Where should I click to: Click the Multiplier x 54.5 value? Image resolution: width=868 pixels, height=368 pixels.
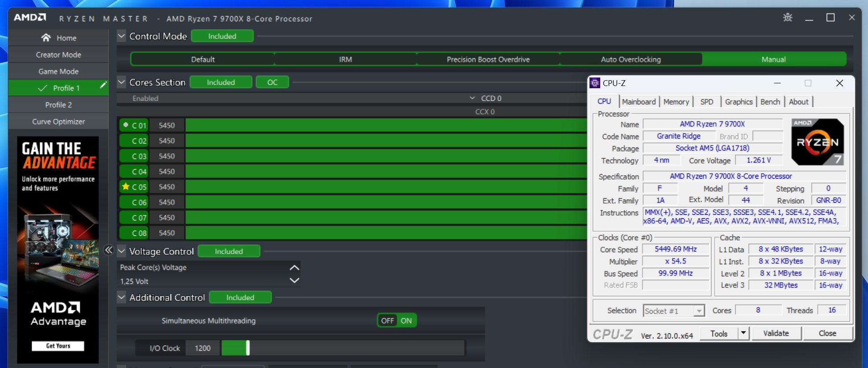coord(676,261)
